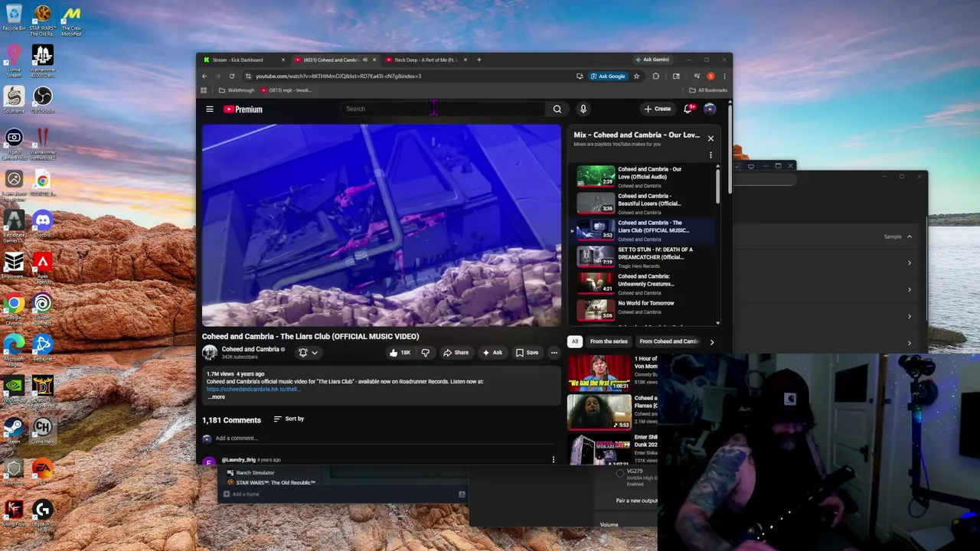
Task: Click the YouTube Premium logo
Action: point(243,109)
